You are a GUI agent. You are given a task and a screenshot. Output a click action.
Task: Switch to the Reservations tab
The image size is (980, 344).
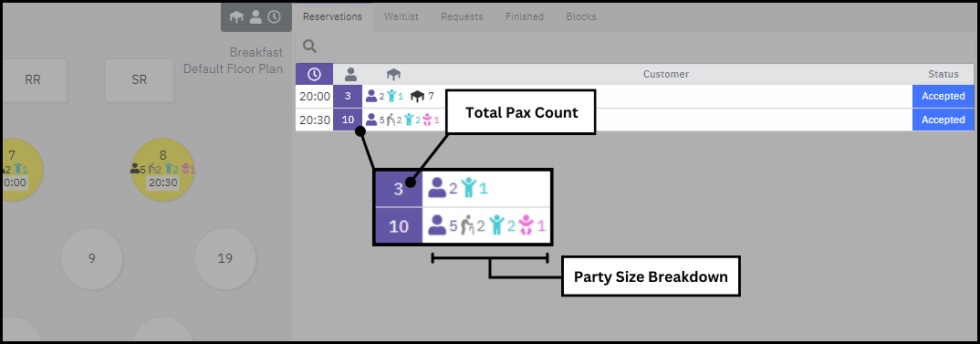pos(332,17)
